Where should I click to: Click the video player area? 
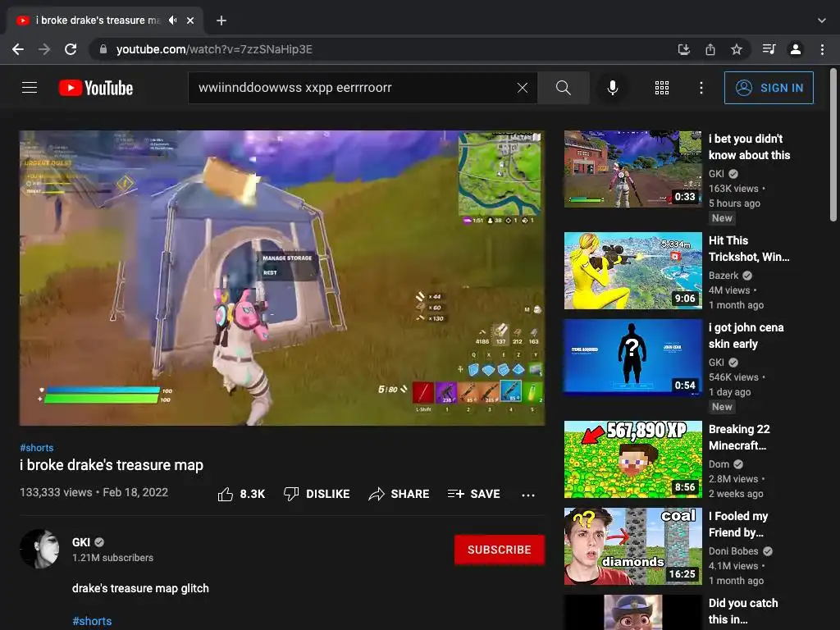coord(282,278)
